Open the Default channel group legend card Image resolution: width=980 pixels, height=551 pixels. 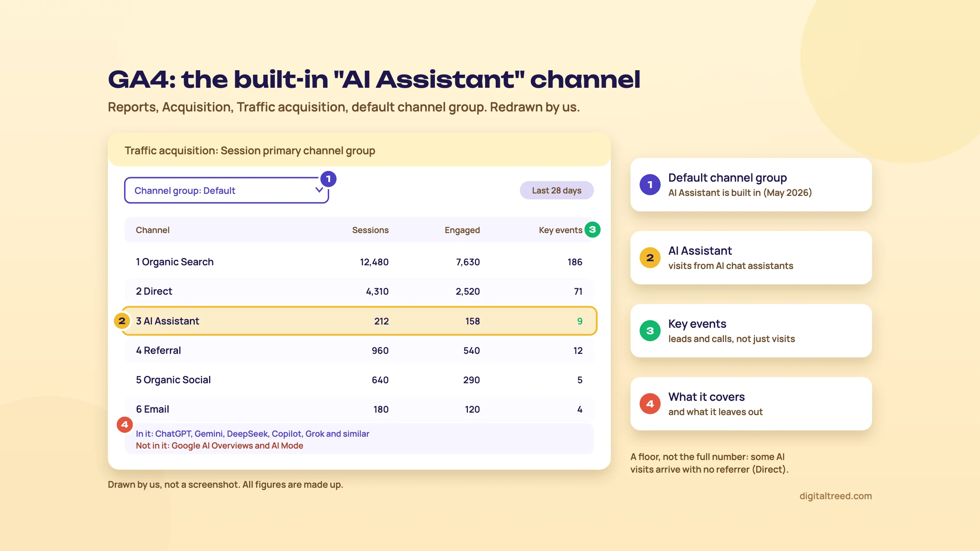click(x=751, y=185)
